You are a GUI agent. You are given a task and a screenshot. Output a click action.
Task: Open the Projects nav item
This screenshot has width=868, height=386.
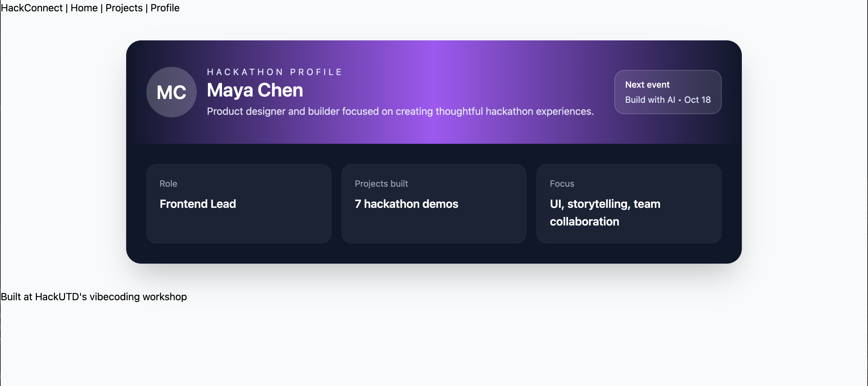tap(124, 8)
